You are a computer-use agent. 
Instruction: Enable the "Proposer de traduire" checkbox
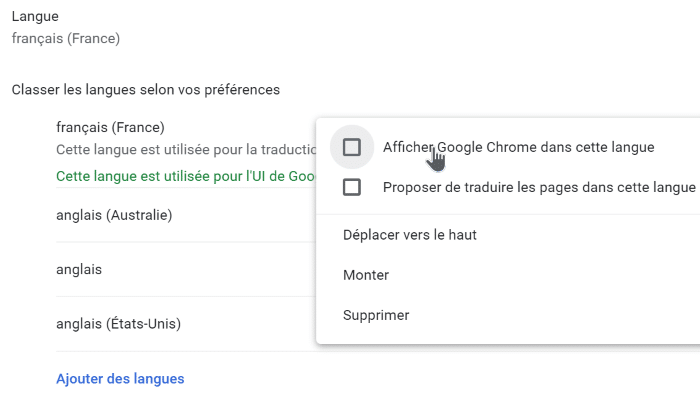(352, 187)
